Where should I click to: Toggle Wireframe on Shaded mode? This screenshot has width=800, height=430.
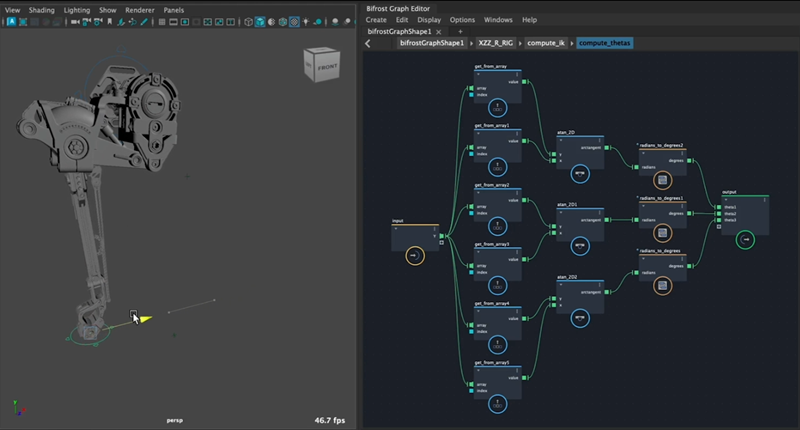(x=283, y=22)
